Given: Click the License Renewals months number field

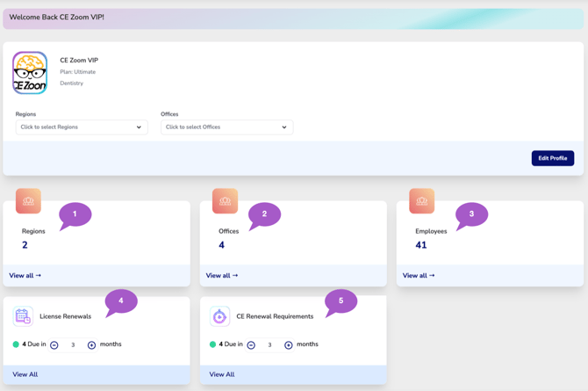Looking at the screenshot, I should pyautogui.click(x=73, y=344).
